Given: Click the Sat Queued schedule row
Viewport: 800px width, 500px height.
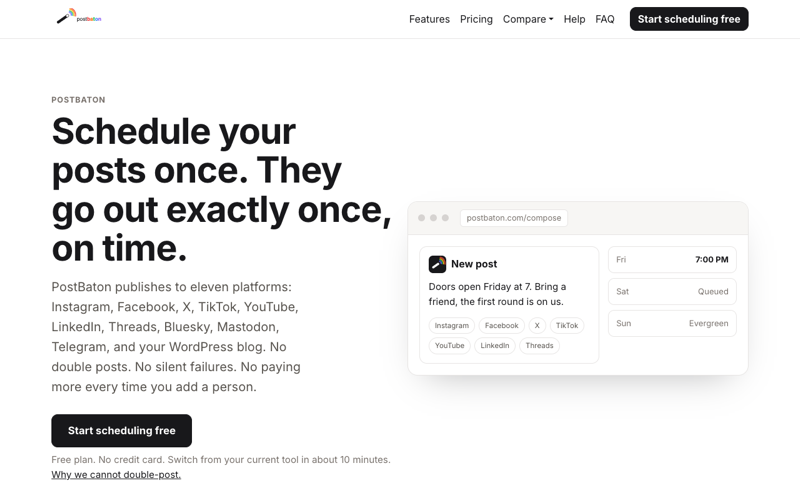Looking at the screenshot, I should tap(672, 291).
